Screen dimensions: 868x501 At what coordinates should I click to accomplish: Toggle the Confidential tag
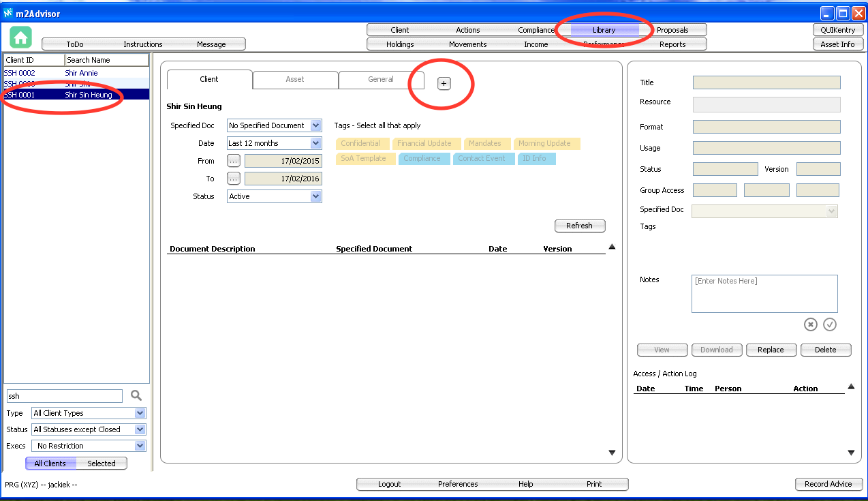click(362, 144)
